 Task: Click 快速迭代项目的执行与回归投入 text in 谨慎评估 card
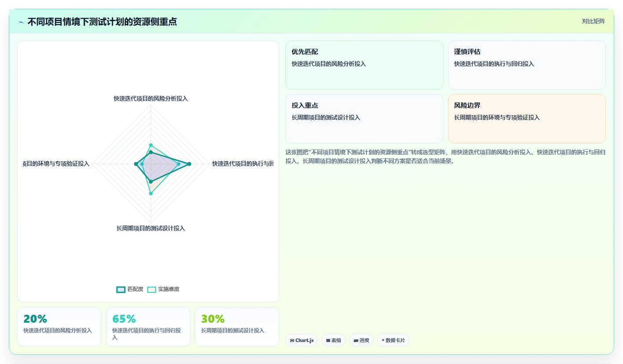(x=494, y=64)
